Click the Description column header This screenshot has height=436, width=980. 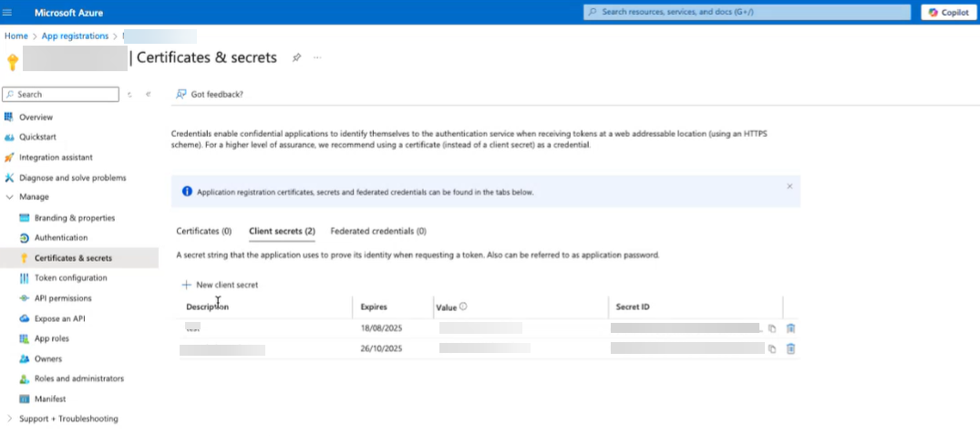[x=208, y=307]
